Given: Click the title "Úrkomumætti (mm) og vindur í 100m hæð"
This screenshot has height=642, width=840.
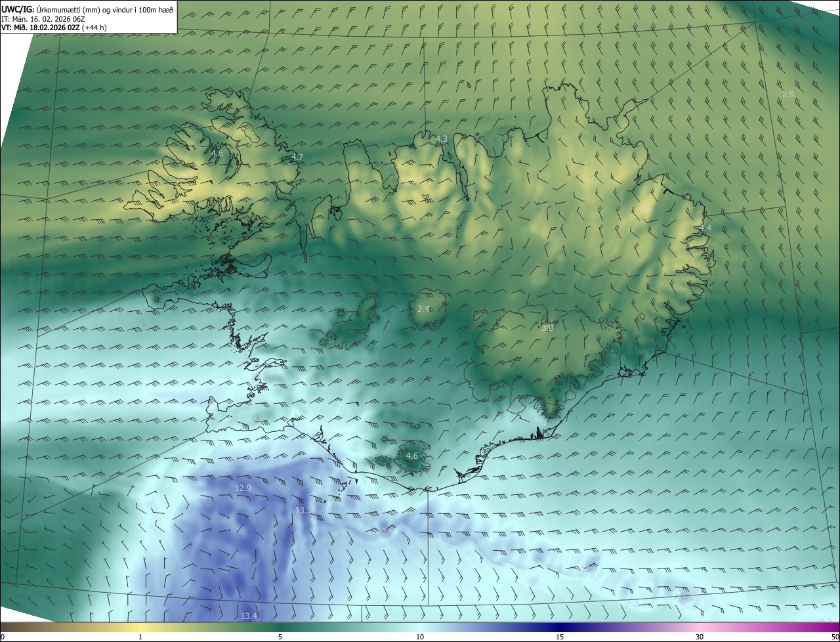Looking at the screenshot, I should click(x=104, y=9).
